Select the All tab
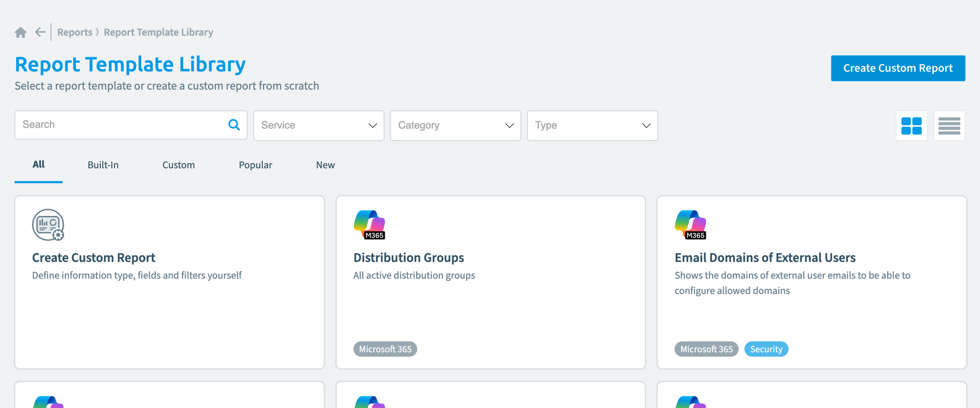Image resolution: width=980 pixels, height=408 pixels. click(x=39, y=165)
